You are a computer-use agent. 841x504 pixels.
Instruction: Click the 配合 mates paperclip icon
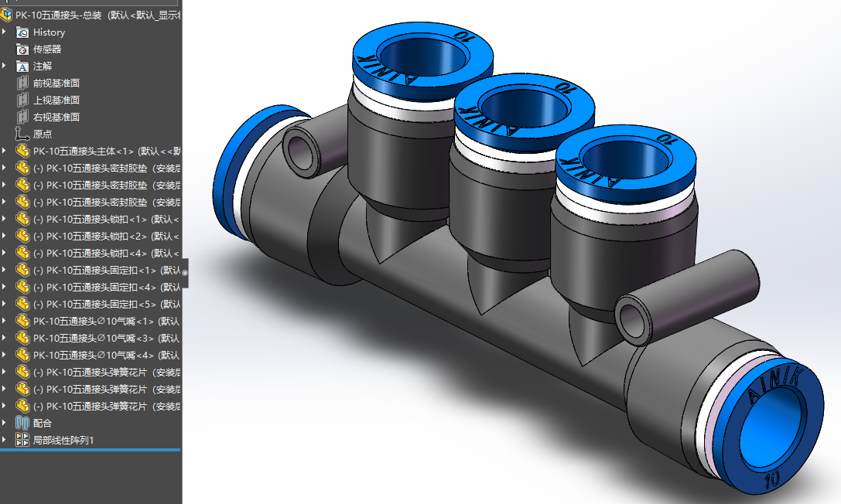22,423
